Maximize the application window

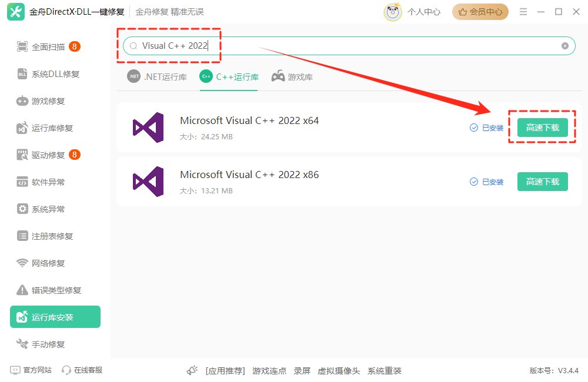click(x=559, y=12)
